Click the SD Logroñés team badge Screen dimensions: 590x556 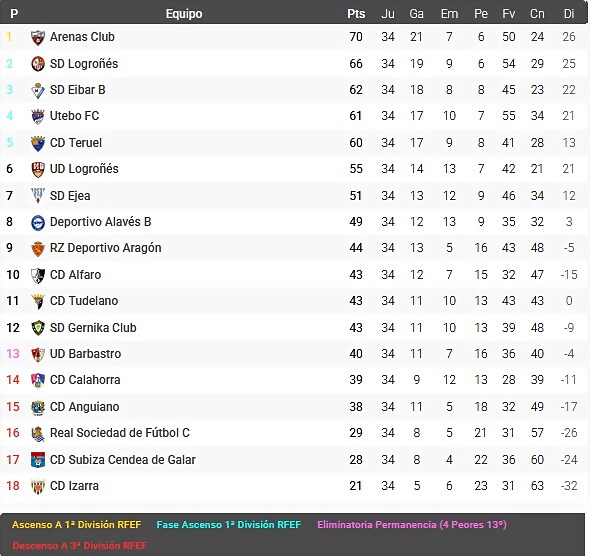[x=38, y=64]
